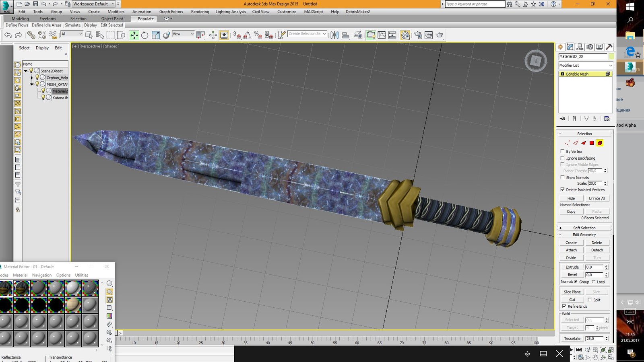Click the Align tool icon

click(x=345, y=35)
